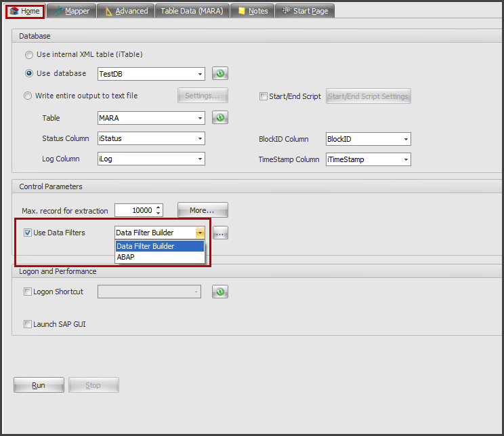Expand the iLog Log Column dropdown
This screenshot has width=504, height=436.
coord(200,159)
